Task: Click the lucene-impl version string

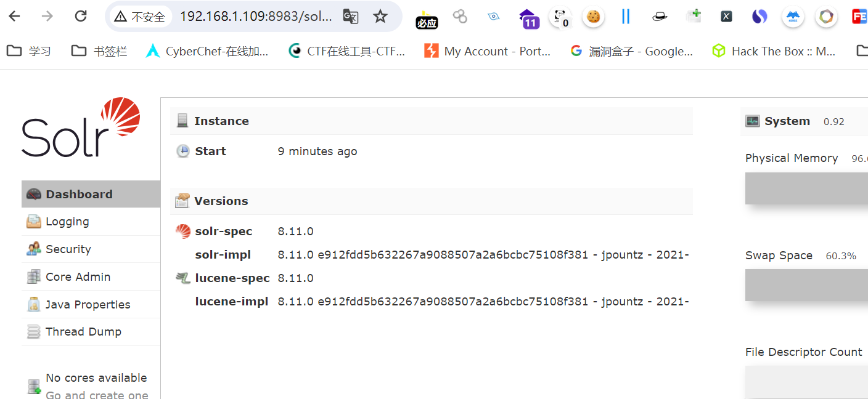Action: tap(483, 302)
